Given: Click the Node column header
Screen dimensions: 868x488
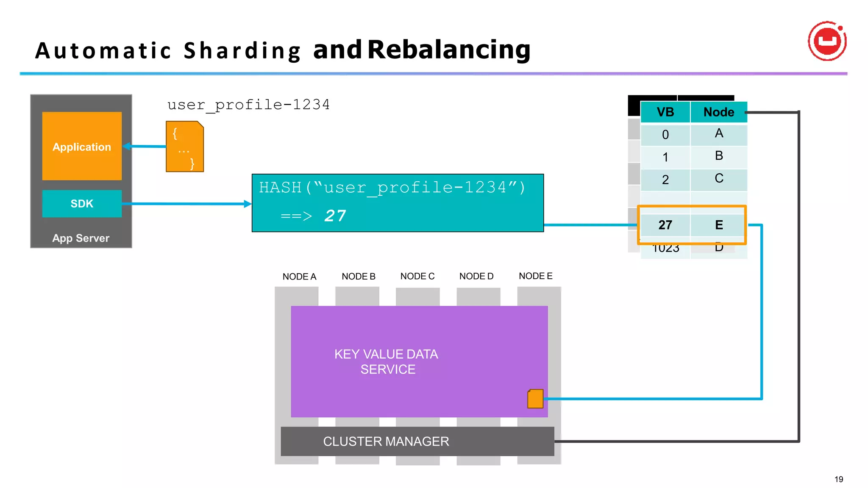Looking at the screenshot, I should pos(719,112).
